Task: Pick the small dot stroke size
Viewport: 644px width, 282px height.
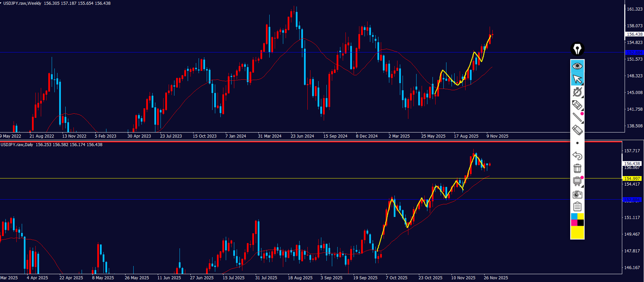Action: 577,143
